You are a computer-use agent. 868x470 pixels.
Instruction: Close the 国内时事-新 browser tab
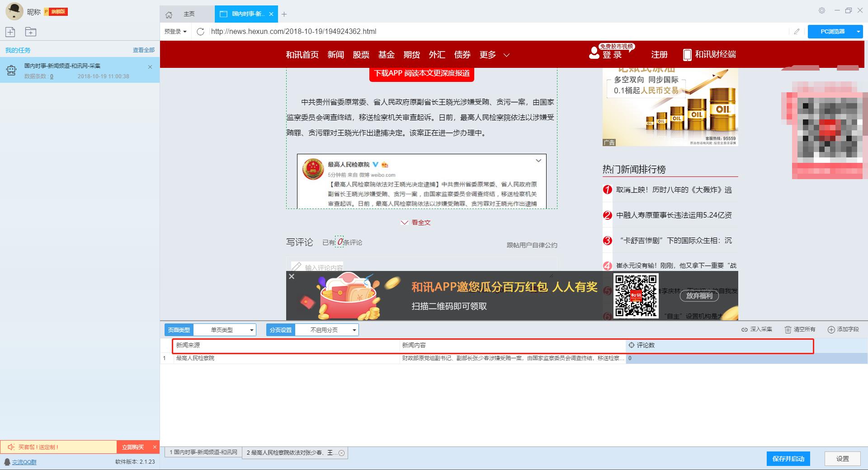click(x=271, y=14)
